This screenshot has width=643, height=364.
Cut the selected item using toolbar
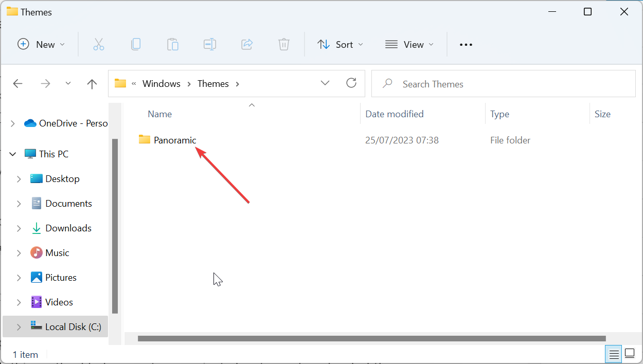pos(98,44)
